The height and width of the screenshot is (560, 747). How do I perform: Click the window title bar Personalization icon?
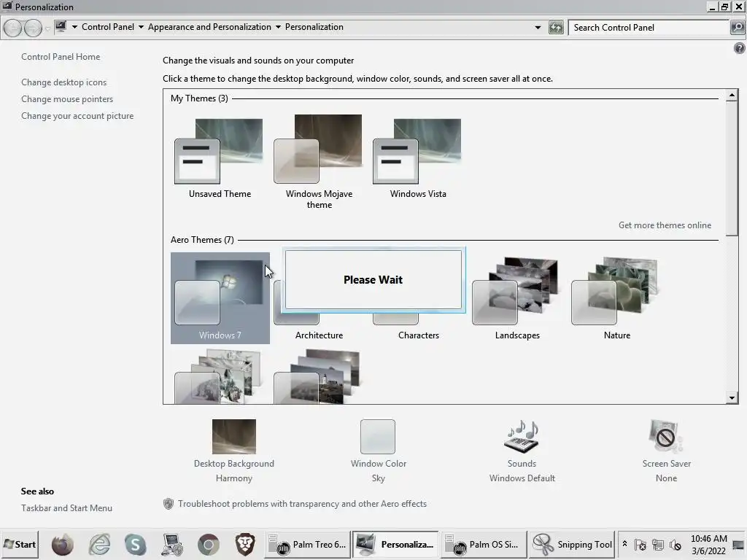(x=7, y=6)
